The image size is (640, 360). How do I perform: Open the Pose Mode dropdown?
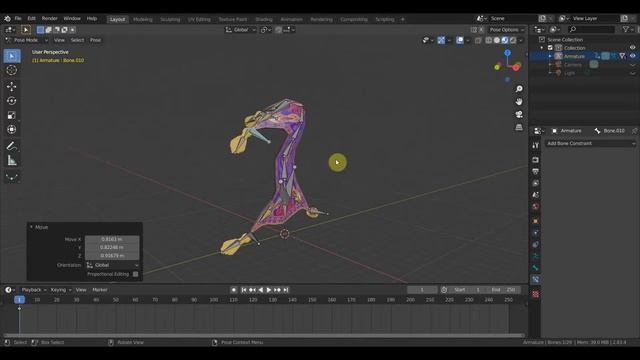click(x=27, y=40)
